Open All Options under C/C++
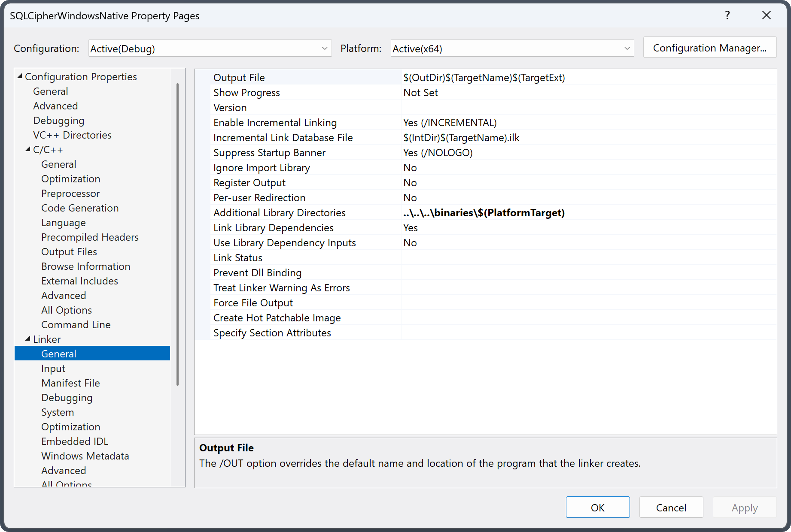791x532 pixels. pos(67,310)
